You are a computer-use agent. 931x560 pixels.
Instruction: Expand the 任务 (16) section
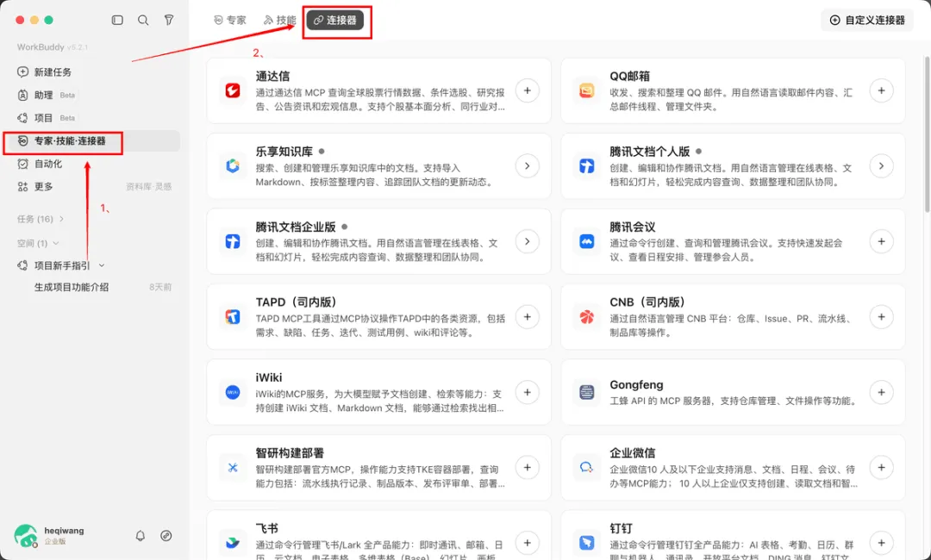[x=40, y=219]
